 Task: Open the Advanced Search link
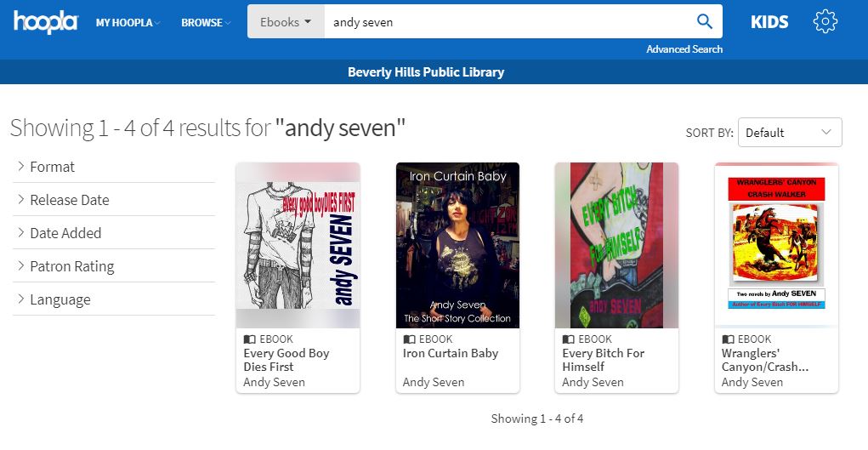tap(684, 49)
